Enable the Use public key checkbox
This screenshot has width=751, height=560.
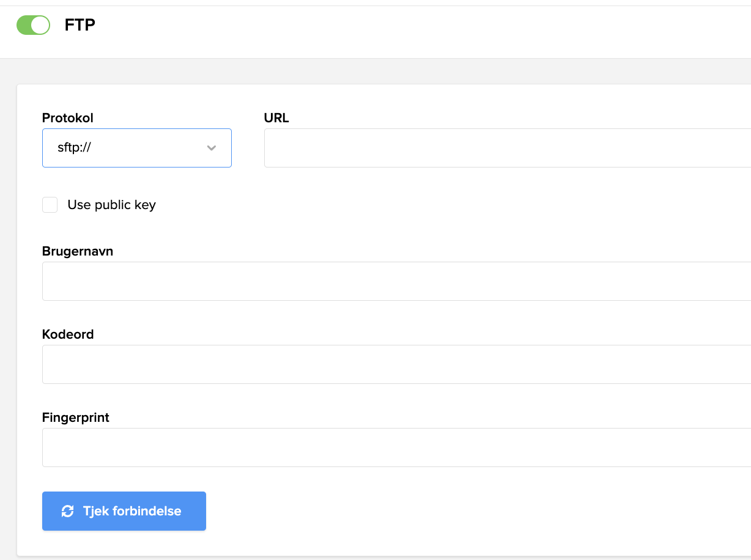click(50, 205)
